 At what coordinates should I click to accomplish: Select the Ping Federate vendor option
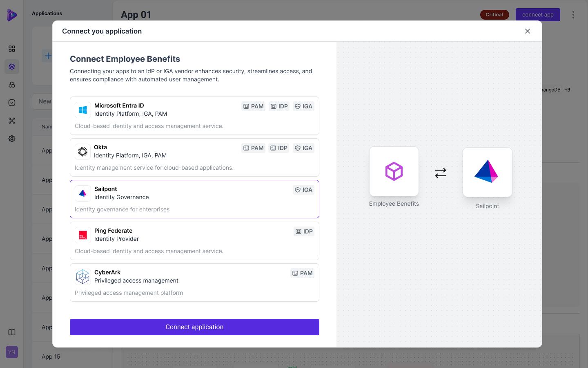tap(194, 241)
